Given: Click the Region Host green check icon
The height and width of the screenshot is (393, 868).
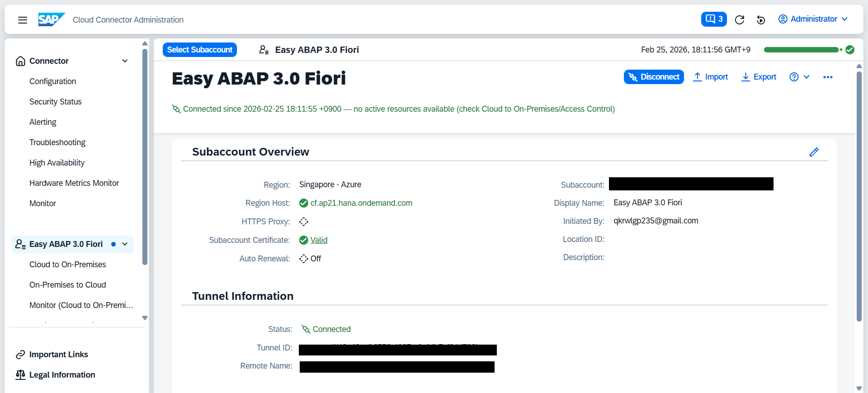Looking at the screenshot, I should point(304,203).
